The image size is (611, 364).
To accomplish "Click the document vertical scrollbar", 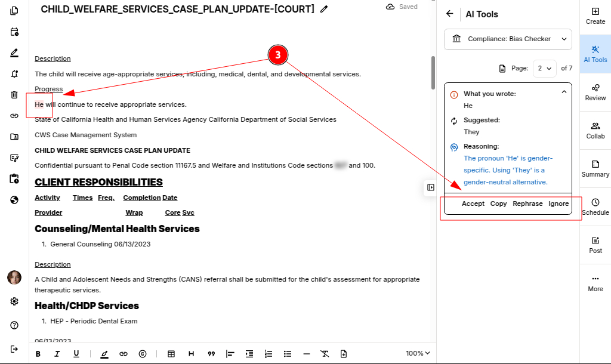I will click(x=433, y=72).
